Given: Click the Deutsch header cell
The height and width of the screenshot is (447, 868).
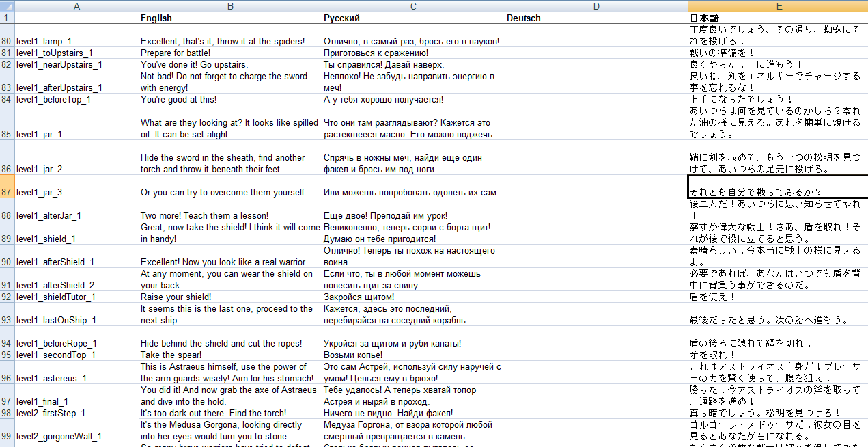Looking at the screenshot, I should coord(596,18).
